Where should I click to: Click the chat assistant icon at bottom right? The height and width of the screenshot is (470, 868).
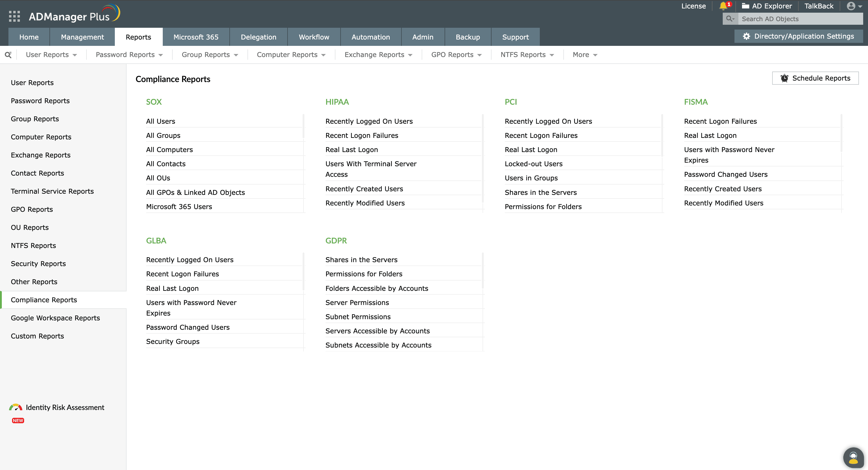pos(854,457)
